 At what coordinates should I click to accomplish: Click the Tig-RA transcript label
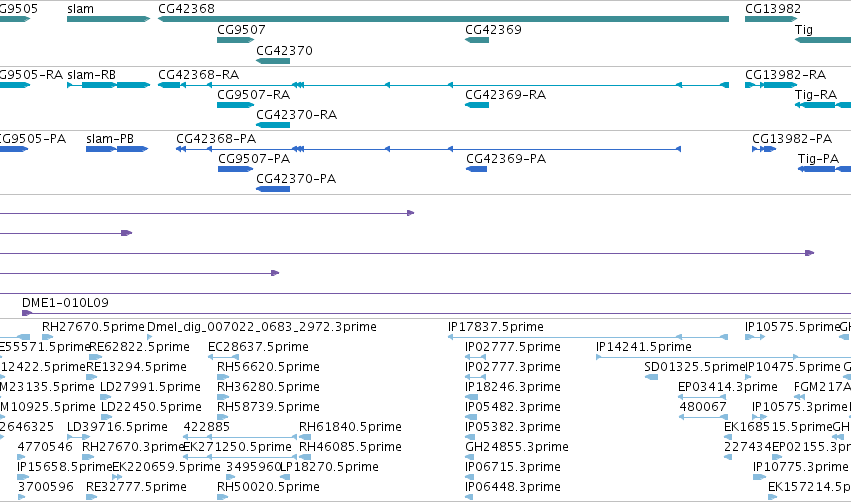point(816,95)
